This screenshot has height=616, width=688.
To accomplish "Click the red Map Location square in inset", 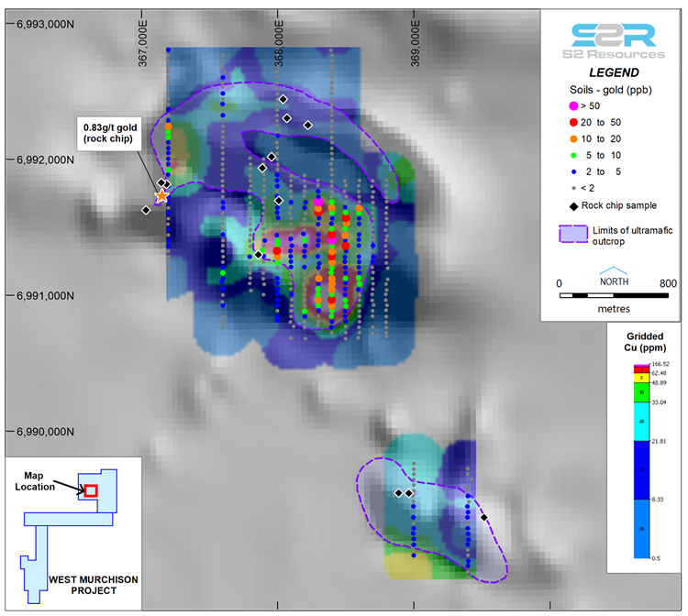I will click(x=91, y=490).
